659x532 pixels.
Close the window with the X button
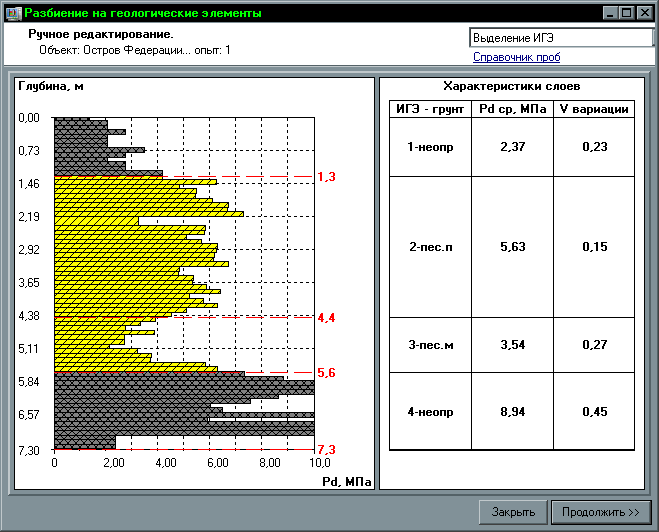644,14
